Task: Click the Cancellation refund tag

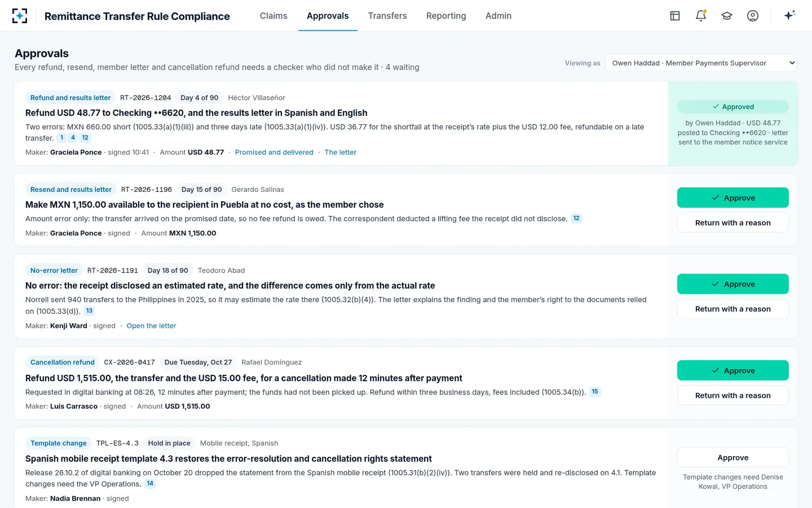Action: 63,362
